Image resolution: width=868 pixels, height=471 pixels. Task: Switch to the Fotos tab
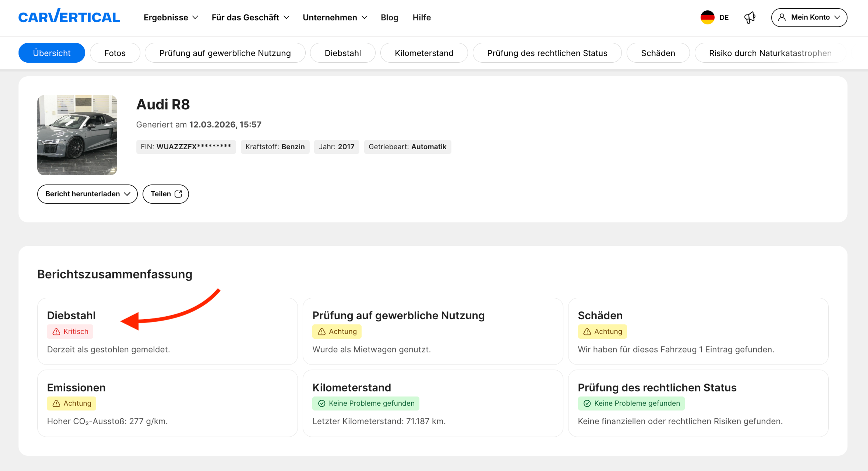pos(115,53)
